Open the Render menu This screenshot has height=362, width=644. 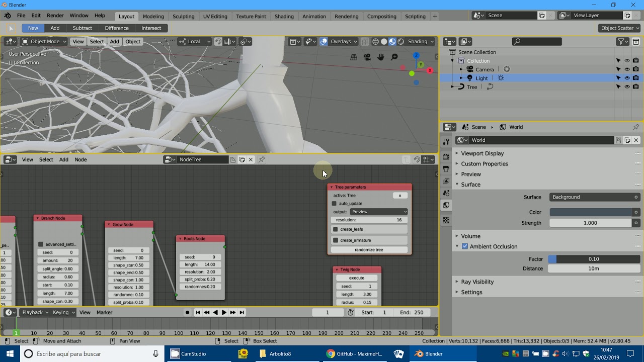(55, 16)
